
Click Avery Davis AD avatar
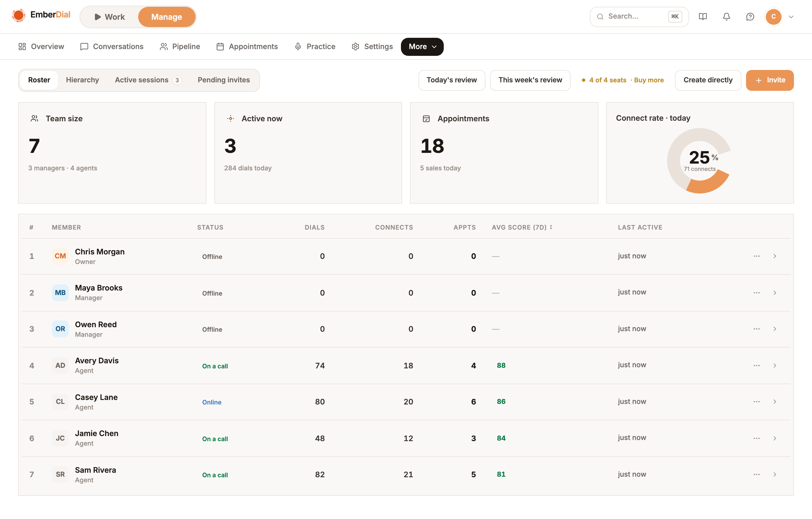pyautogui.click(x=60, y=366)
